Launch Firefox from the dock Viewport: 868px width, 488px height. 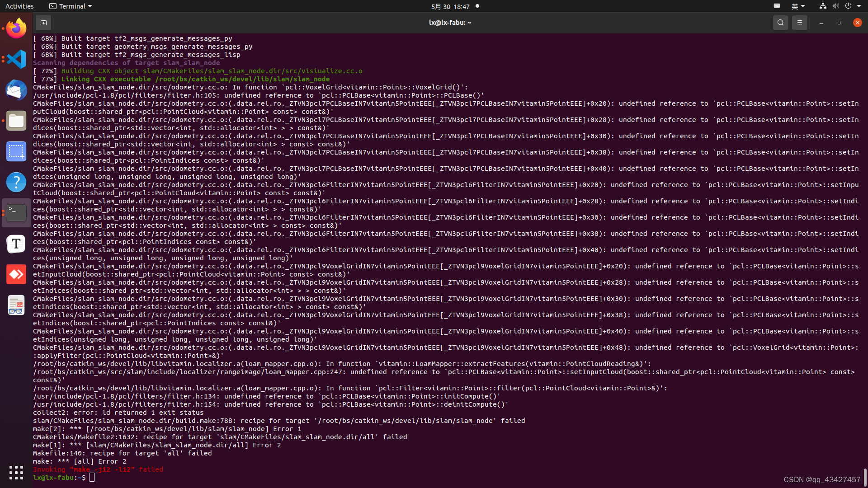click(16, 28)
